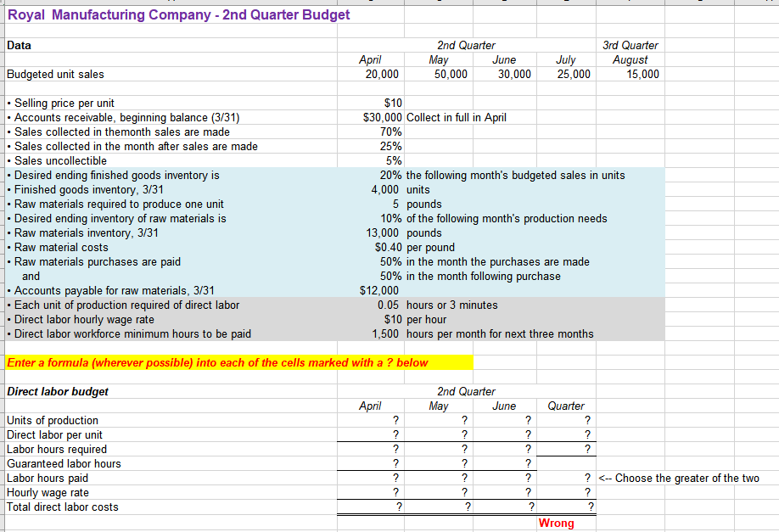The image size is (779, 532).
Task: Select the "3rd Quarter" header
Action: [x=630, y=45]
